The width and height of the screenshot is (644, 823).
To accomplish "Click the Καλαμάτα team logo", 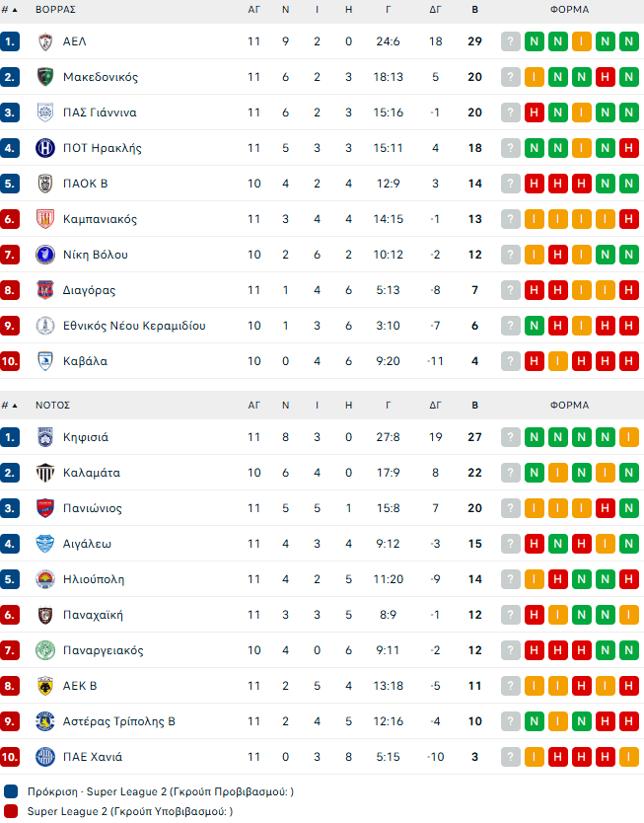I will (x=44, y=473).
